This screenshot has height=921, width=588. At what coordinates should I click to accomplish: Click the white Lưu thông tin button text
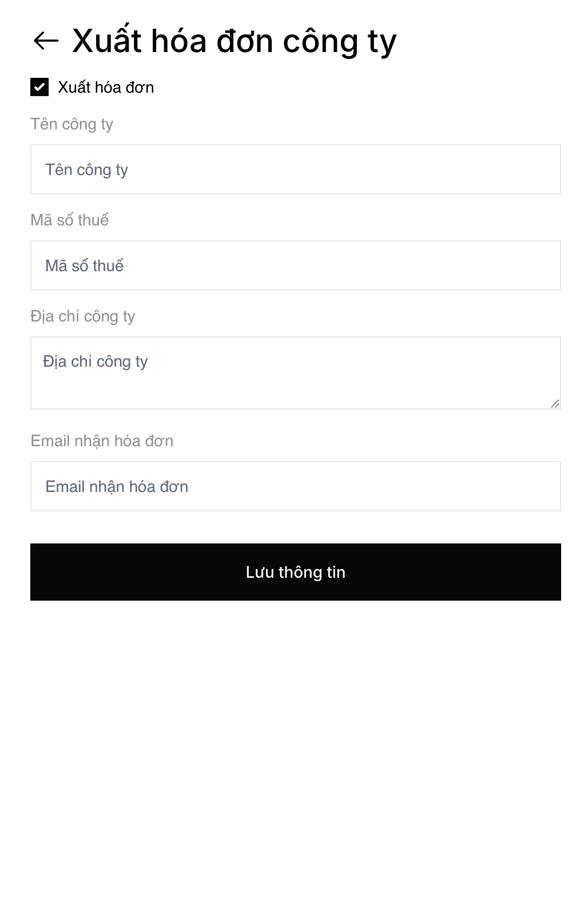(x=295, y=572)
